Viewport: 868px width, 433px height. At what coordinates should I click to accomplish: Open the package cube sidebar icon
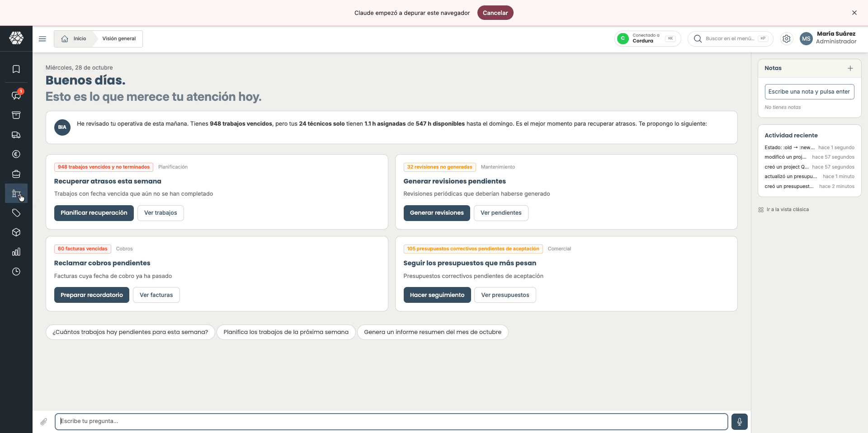(16, 232)
